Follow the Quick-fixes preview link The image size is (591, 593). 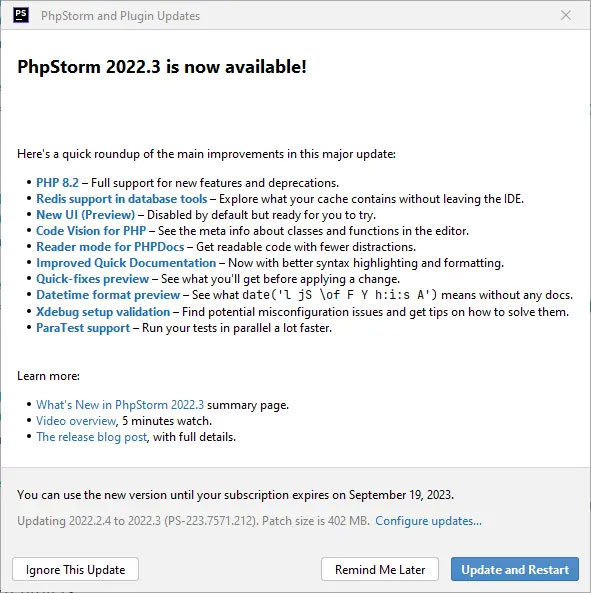(x=93, y=279)
